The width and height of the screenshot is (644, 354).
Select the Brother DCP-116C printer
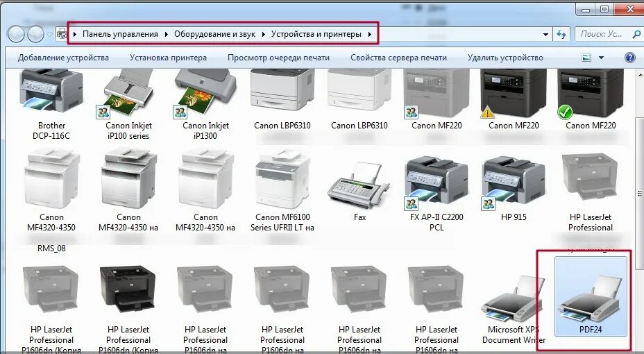point(51,105)
